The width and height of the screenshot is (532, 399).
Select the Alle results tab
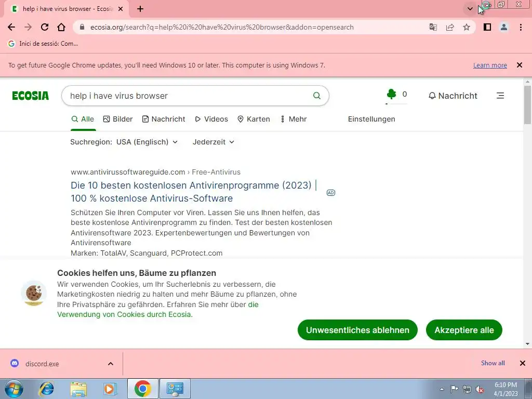pos(83,119)
